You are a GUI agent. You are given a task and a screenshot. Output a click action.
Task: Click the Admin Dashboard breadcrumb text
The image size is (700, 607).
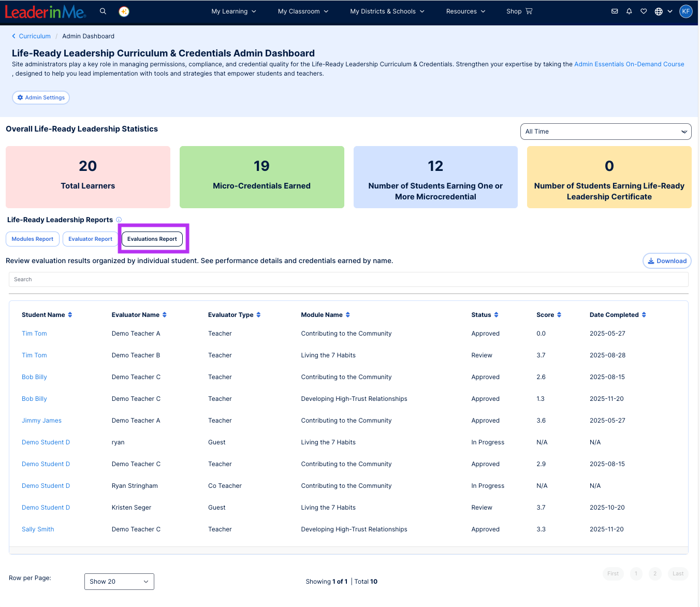[x=88, y=36]
